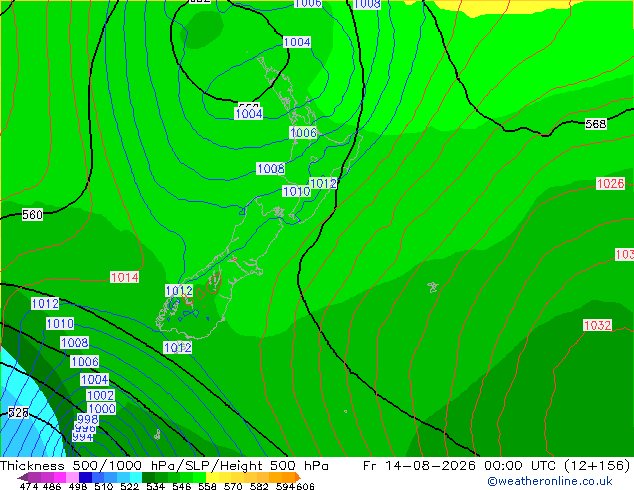
Task: Click the dark blue swatch above 498
Action: click(x=85, y=477)
